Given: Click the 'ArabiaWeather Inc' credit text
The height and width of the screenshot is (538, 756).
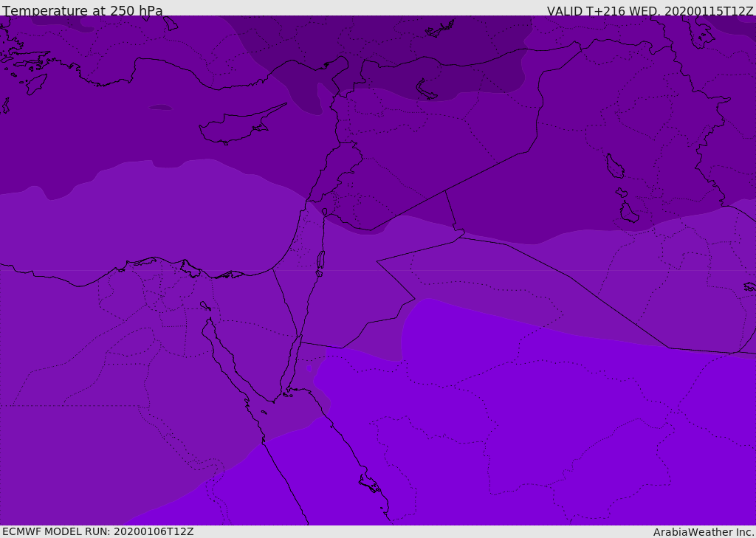Looking at the screenshot, I should 704,532.
